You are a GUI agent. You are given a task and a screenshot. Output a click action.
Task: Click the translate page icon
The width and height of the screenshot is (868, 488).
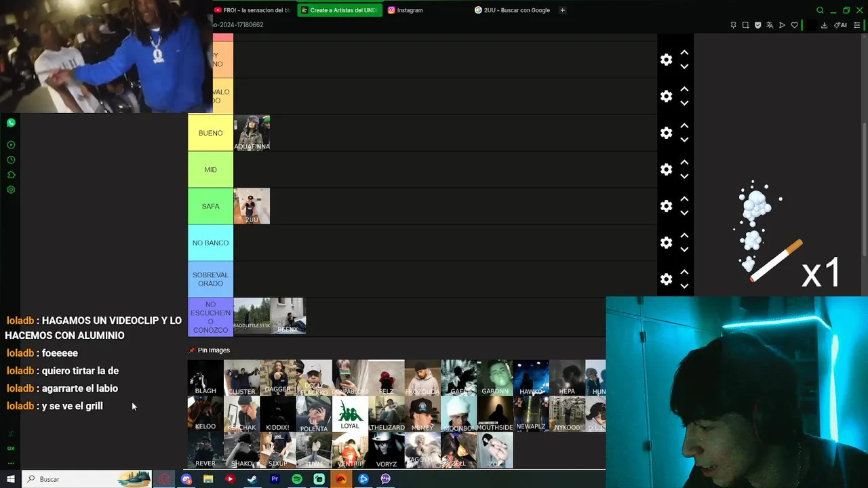tap(770, 25)
